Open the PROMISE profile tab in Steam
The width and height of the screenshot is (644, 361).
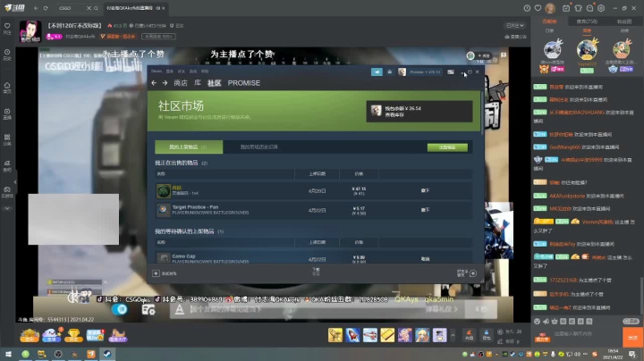(244, 83)
